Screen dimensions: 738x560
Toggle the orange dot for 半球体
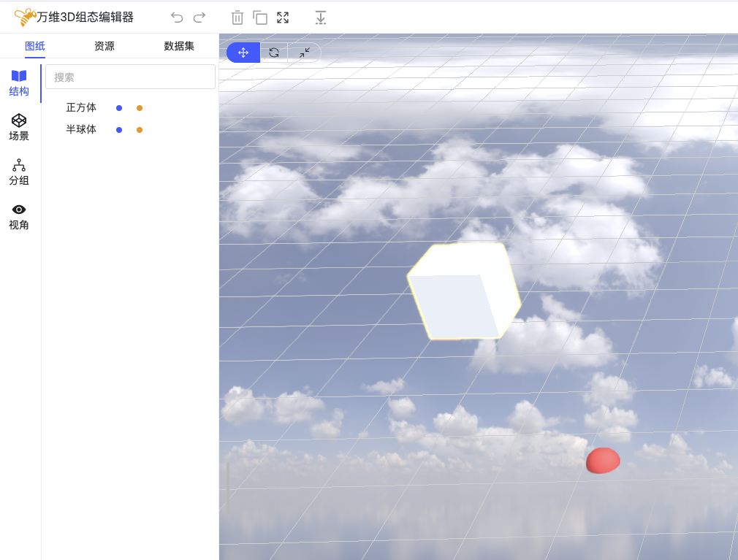click(x=140, y=130)
